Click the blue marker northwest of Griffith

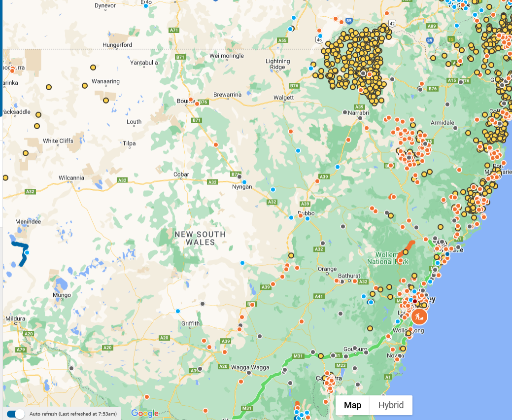pyautogui.click(x=178, y=311)
